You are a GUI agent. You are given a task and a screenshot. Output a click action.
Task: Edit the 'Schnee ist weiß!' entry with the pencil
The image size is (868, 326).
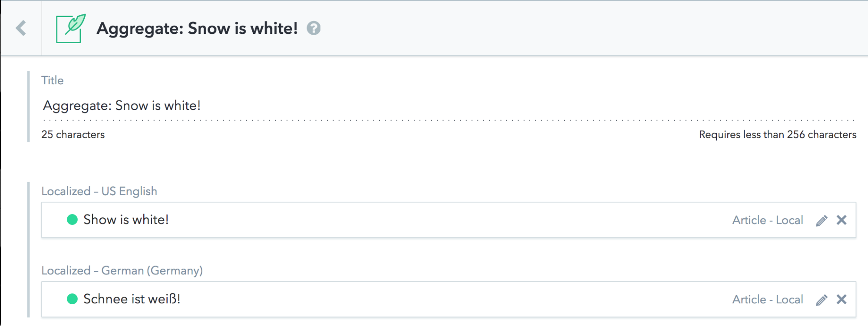[822, 300]
